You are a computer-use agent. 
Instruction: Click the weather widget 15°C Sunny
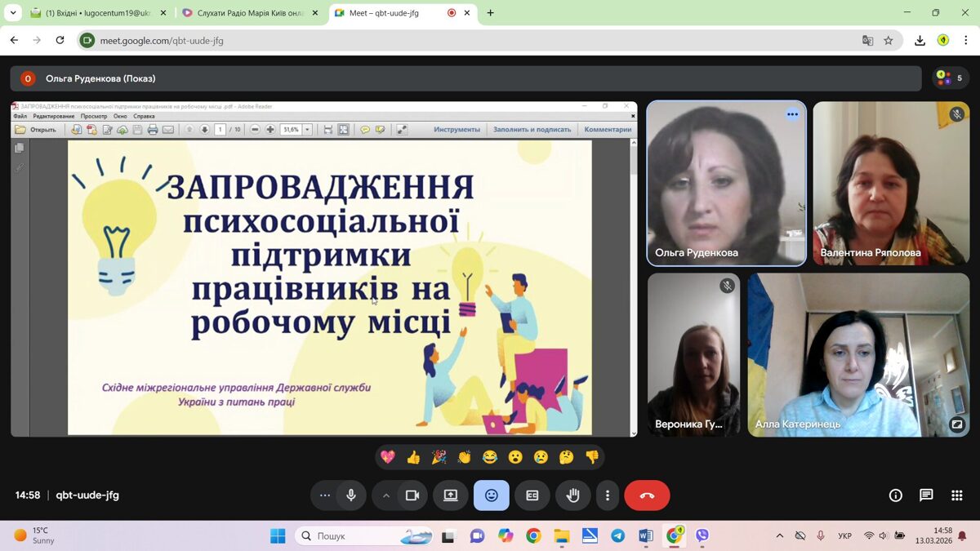tap(34, 535)
